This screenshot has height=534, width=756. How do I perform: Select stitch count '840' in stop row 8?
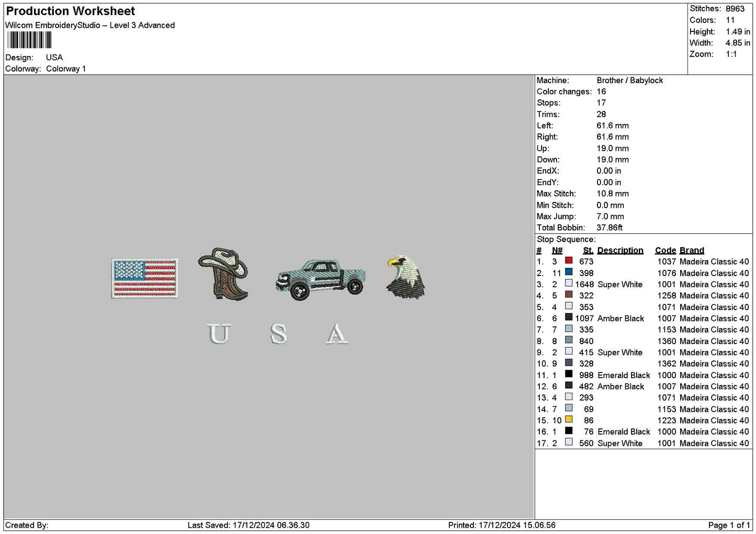[x=586, y=341]
